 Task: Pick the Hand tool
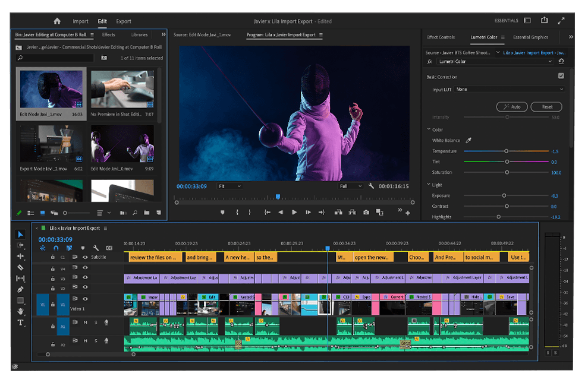(x=21, y=311)
